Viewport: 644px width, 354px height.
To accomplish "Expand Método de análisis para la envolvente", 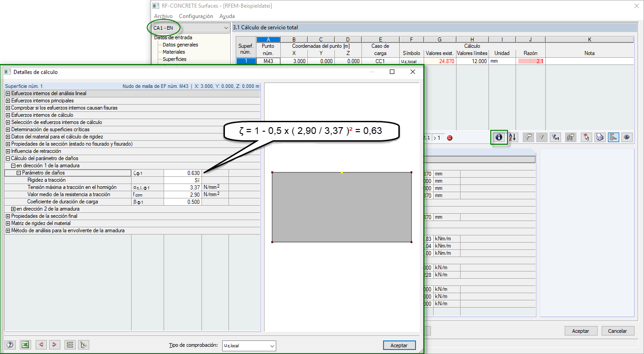I will click(x=8, y=230).
